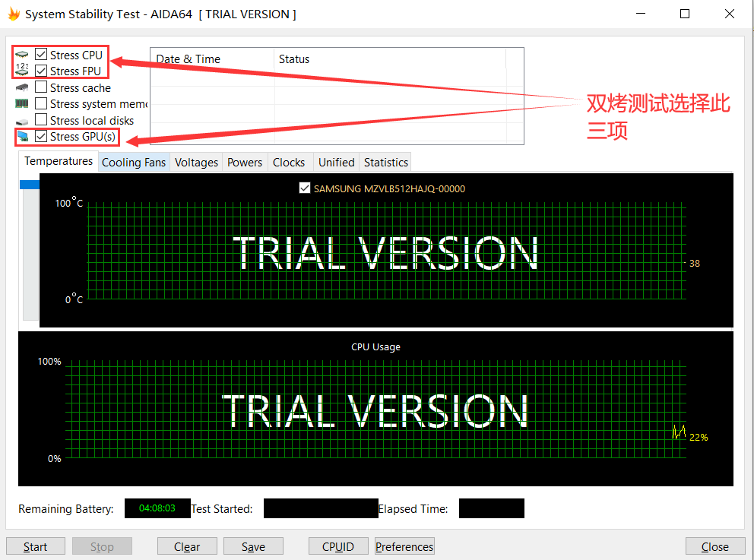Viewport: 754px width, 560px height.
Task: Click the CPU Usage graph title
Action: pos(375,346)
